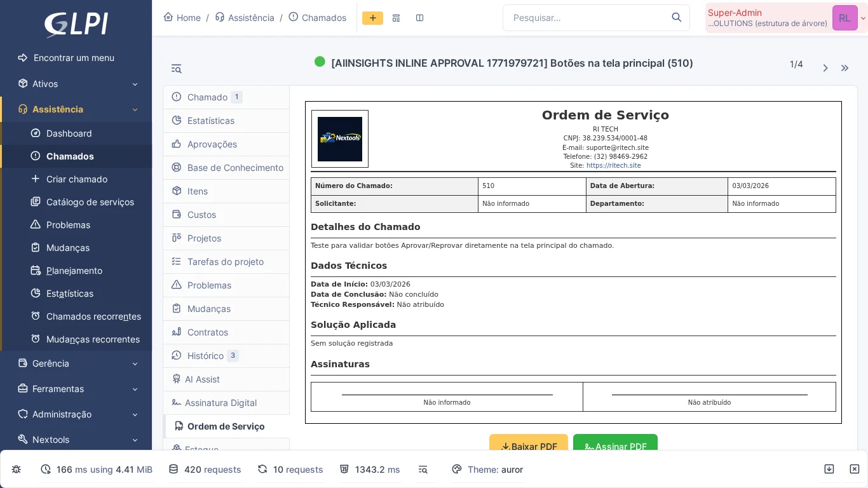Click the database icon showing 420 requests

[173, 469]
